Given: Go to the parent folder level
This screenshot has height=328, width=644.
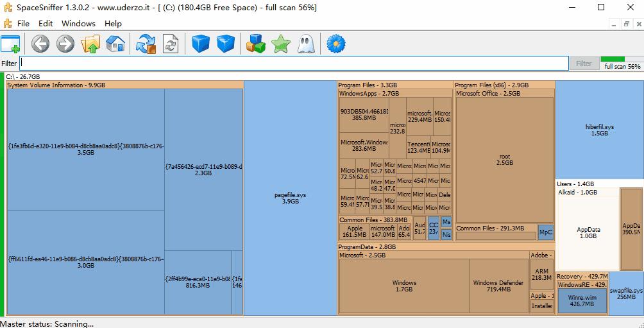Looking at the screenshot, I should [x=90, y=44].
